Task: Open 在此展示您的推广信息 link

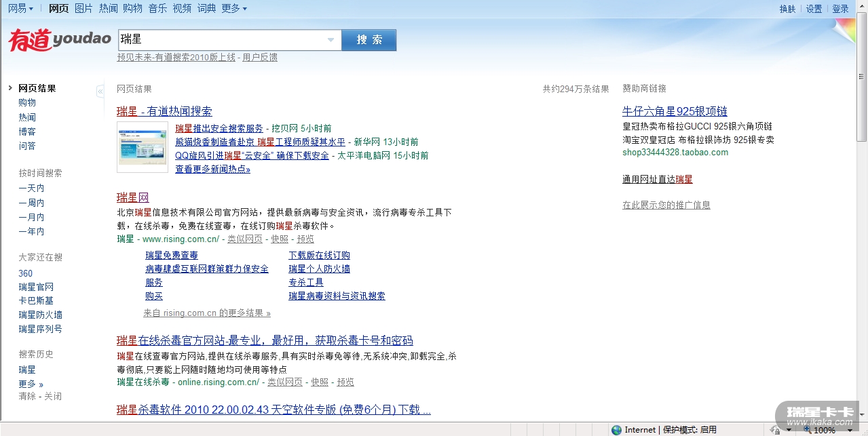Action: [666, 205]
